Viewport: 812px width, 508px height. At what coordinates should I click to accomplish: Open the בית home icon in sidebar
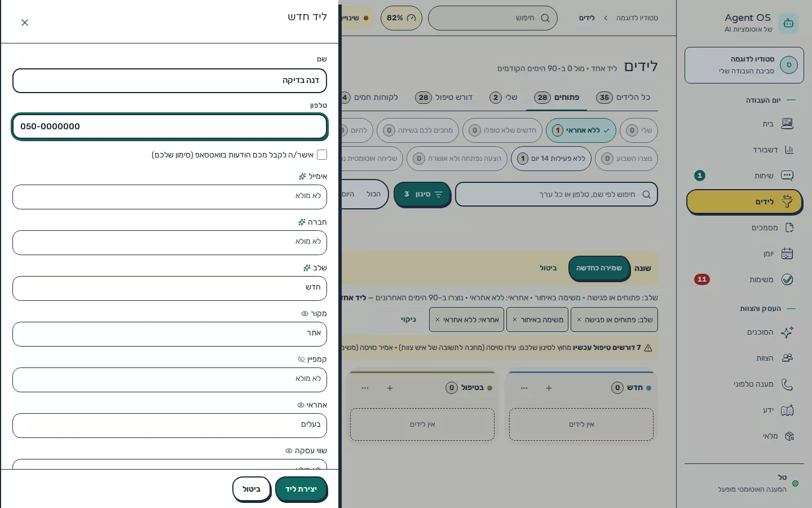(787, 124)
